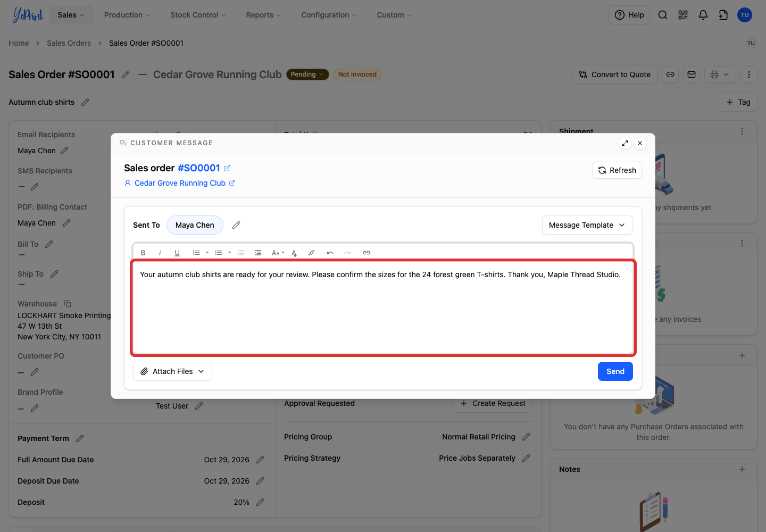Screen dimensions: 766x532
Task: Toggle italic formatting in message editor
Action: [160, 253]
